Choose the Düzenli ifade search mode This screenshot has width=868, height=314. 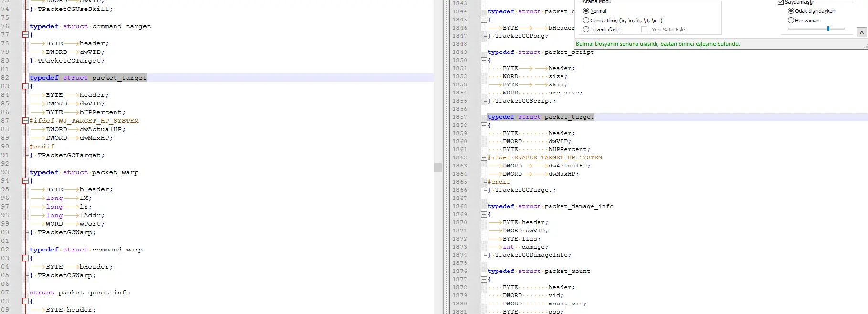click(x=586, y=30)
